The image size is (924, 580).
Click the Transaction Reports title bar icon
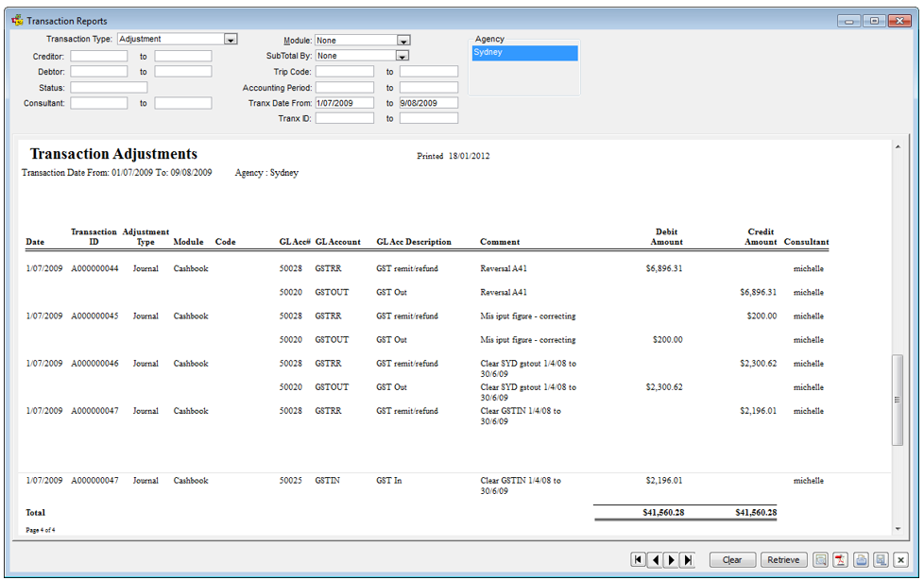click(18, 21)
